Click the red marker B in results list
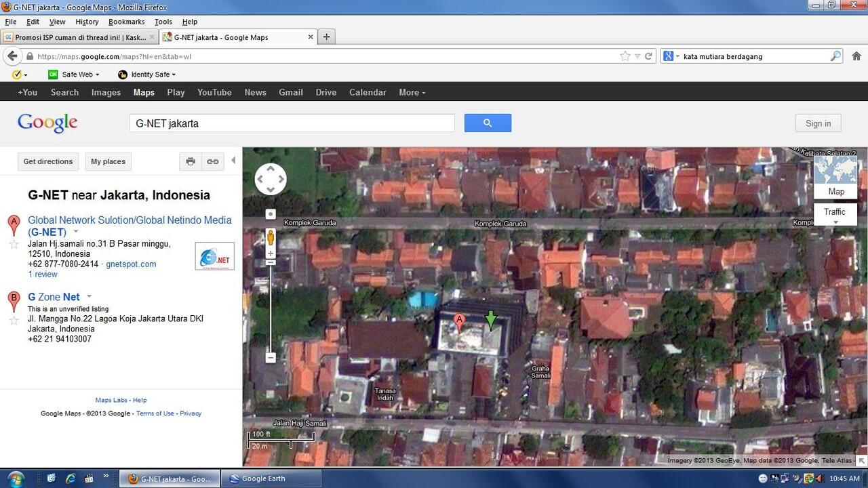 (x=14, y=301)
